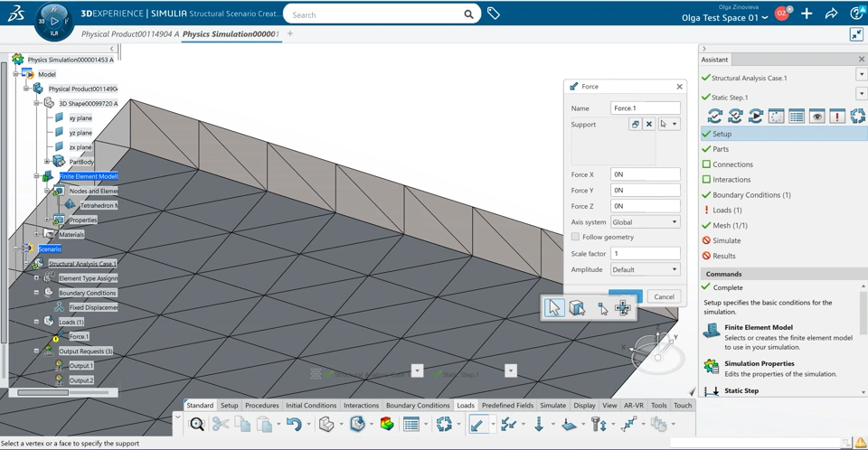Collapse the Output Requests (3) tree node
The image size is (868, 450).
point(36,351)
